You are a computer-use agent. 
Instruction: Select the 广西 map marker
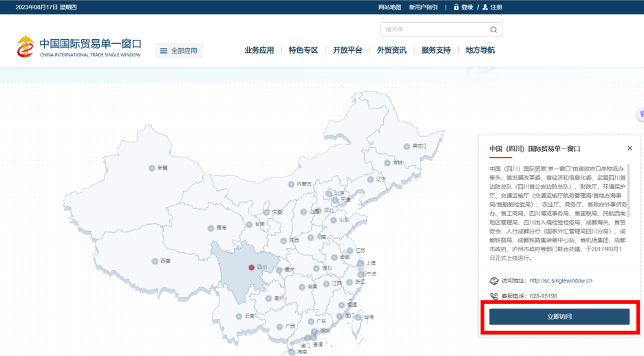(x=280, y=326)
